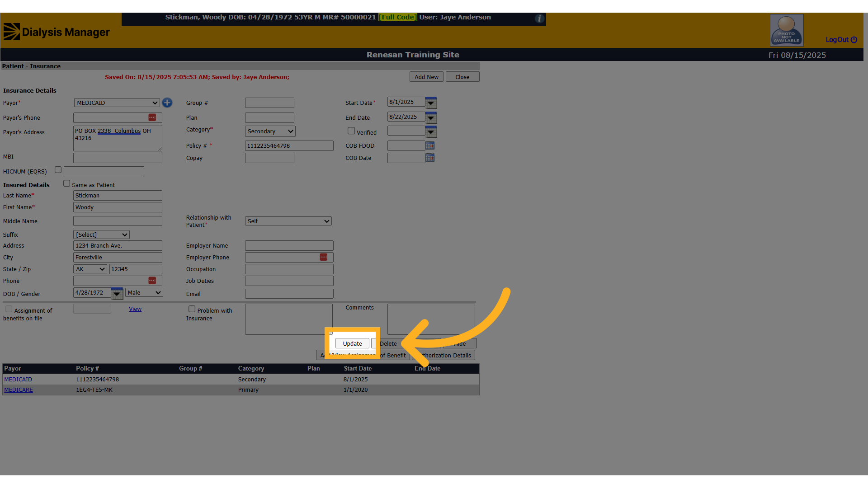This screenshot has height=488, width=868.
Task: Click the info icon in patient banner
Action: tap(539, 19)
